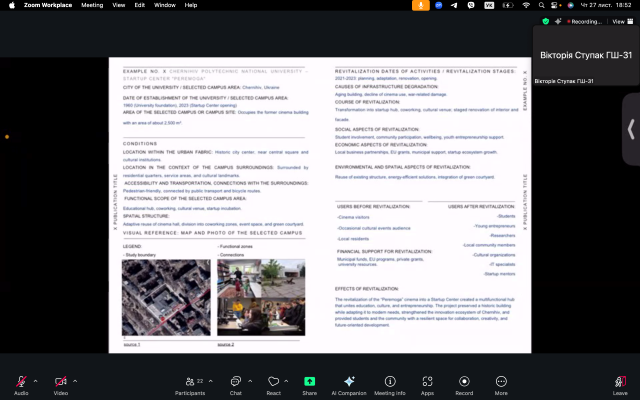Image resolution: width=640 pixels, height=400 pixels.
Task: Open the More options menu
Action: pos(501,382)
